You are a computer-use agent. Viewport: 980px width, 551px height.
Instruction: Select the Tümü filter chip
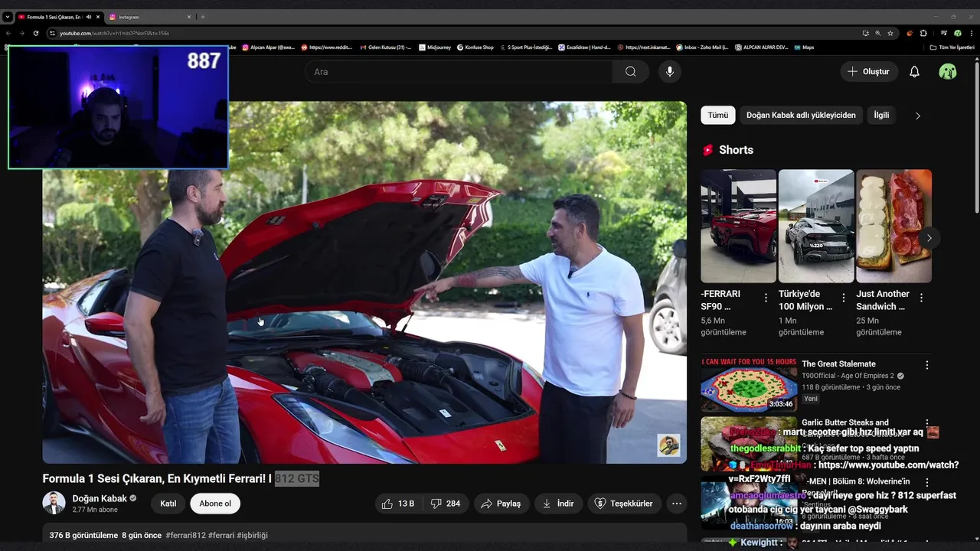[x=718, y=116]
